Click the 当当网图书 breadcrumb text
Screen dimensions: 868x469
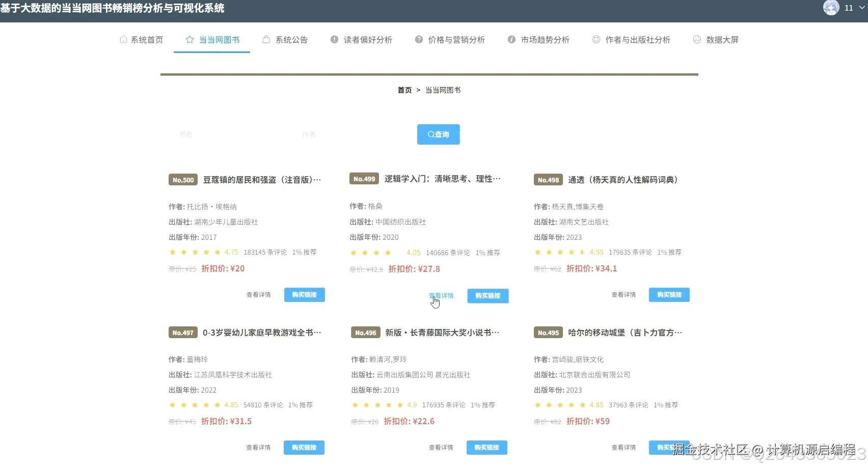click(443, 90)
